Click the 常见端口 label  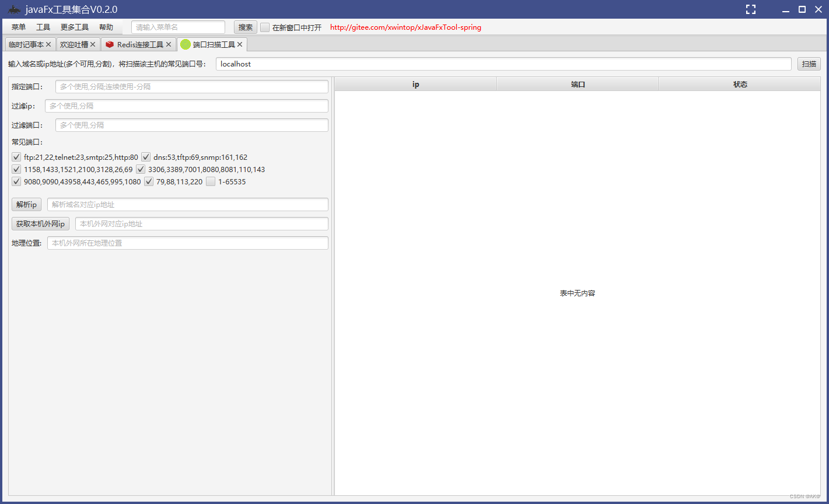(27, 142)
